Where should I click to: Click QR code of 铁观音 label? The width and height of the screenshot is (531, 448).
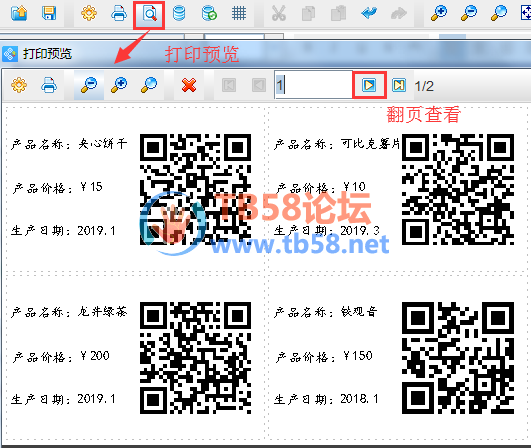(x=458, y=358)
